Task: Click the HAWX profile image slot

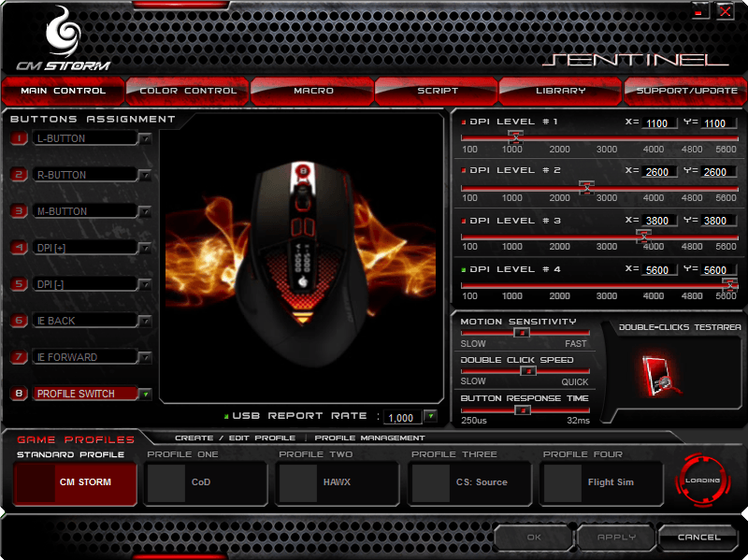Action: pos(297,482)
